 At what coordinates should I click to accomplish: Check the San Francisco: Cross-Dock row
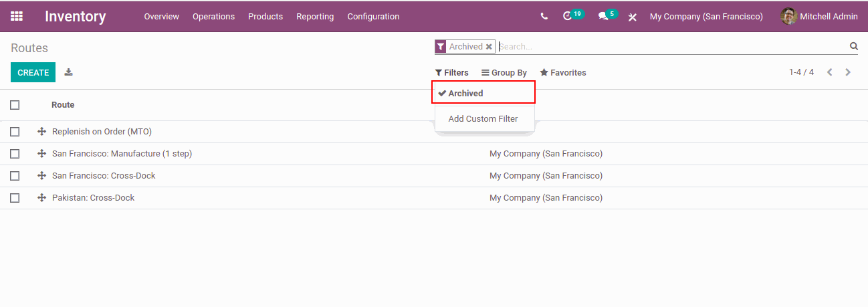[15, 176]
